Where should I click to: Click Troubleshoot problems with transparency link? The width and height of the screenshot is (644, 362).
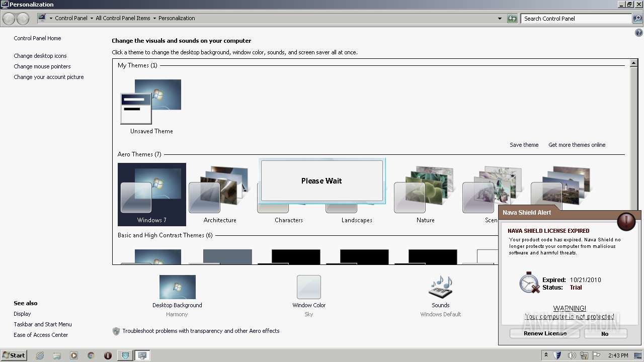pyautogui.click(x=201, y=331)
